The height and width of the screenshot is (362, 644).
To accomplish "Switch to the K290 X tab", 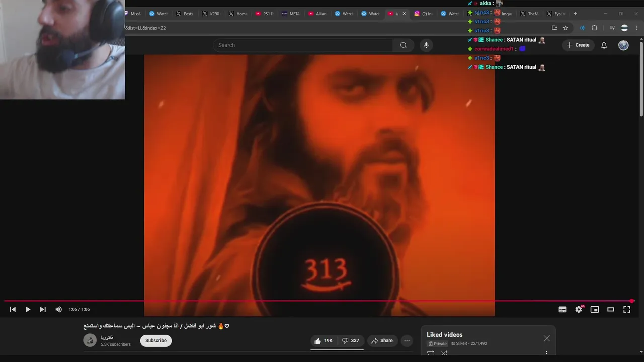I will [x=211, y=14].
